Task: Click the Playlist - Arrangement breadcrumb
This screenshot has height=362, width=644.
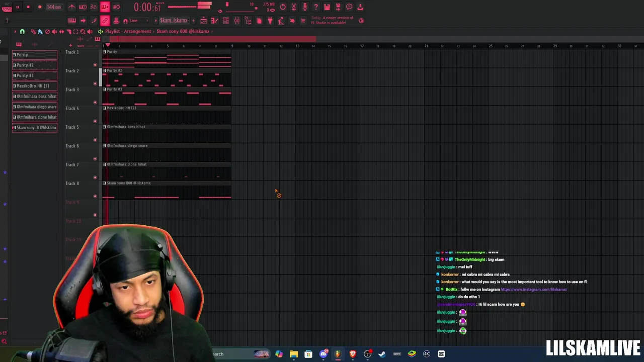Action: [128, 31]
